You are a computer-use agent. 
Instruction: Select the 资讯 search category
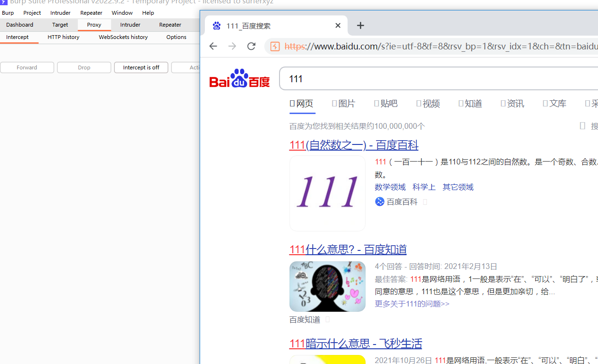512,104
